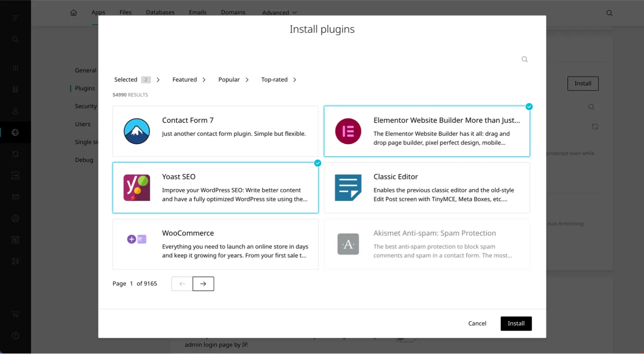
Task: Go to the next page of plugins
Action: pyautogui.click(x=203, y=284)
